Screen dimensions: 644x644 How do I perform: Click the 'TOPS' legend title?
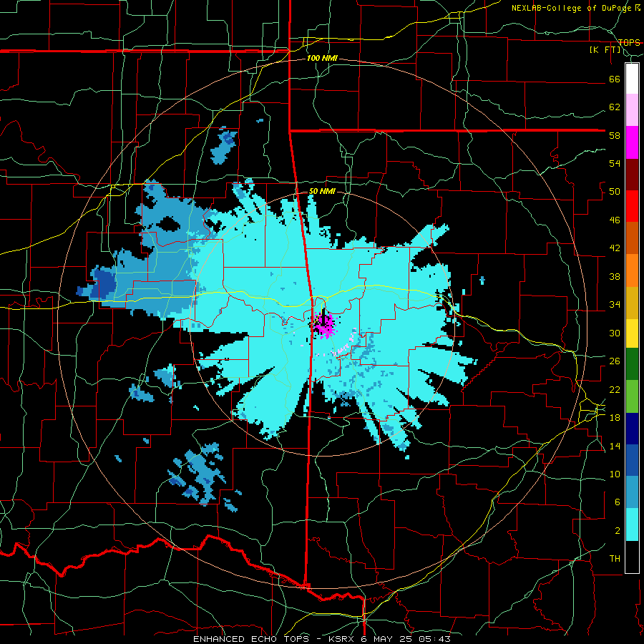coord(629,42)
